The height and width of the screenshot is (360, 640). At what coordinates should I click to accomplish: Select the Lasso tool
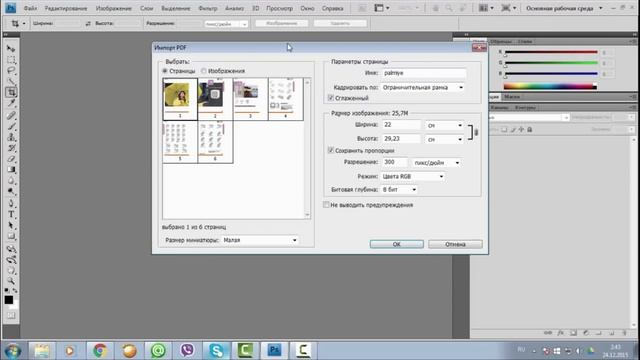click(x=11, y=71)
